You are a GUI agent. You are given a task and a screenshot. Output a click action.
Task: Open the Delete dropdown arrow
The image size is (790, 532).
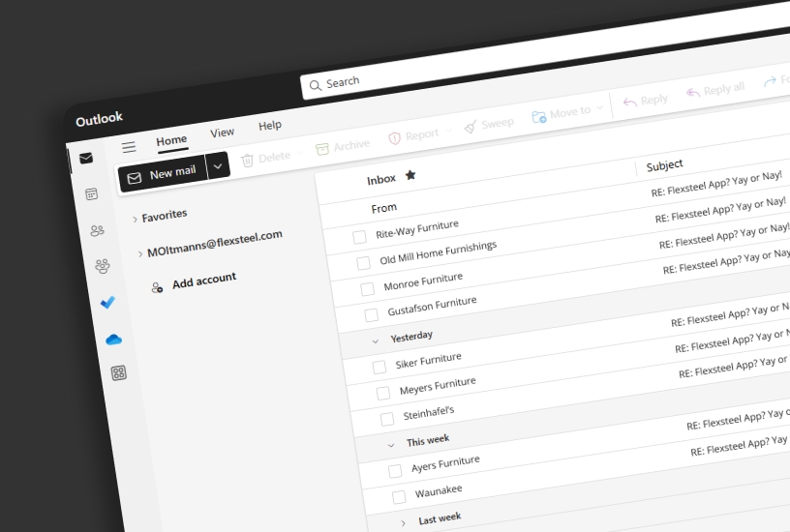point(301,152)
